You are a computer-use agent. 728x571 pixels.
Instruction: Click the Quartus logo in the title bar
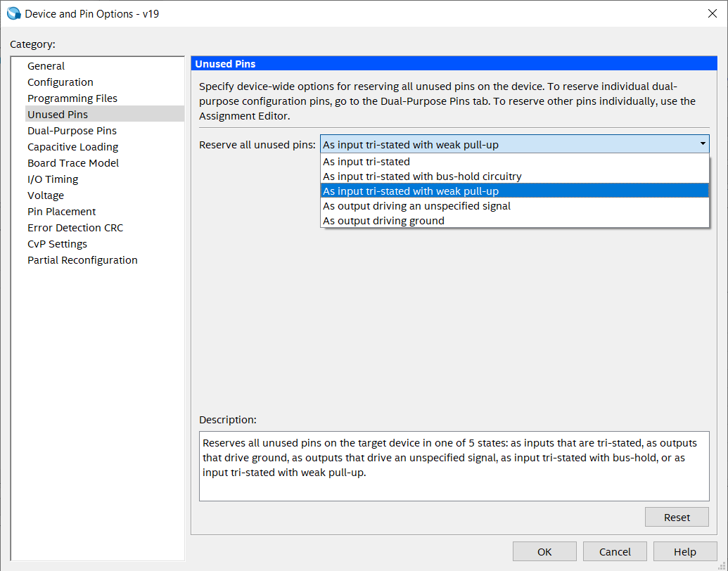pos(14,13)
